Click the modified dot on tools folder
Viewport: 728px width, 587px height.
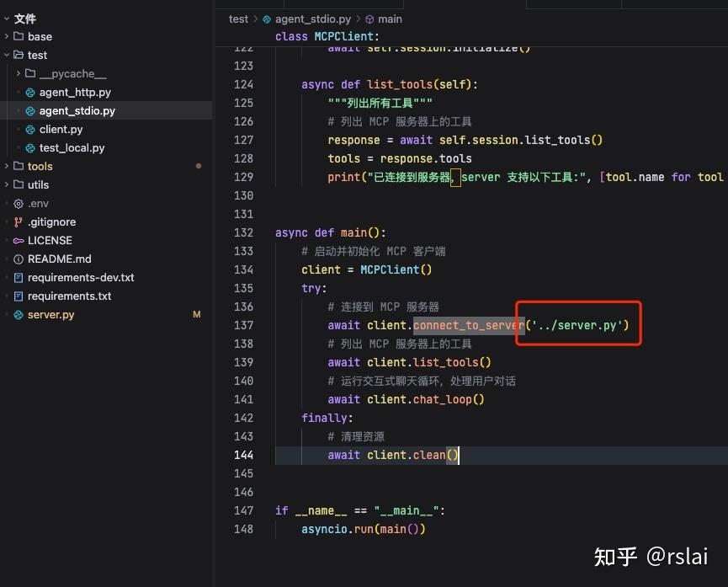[x=199, y=166]
